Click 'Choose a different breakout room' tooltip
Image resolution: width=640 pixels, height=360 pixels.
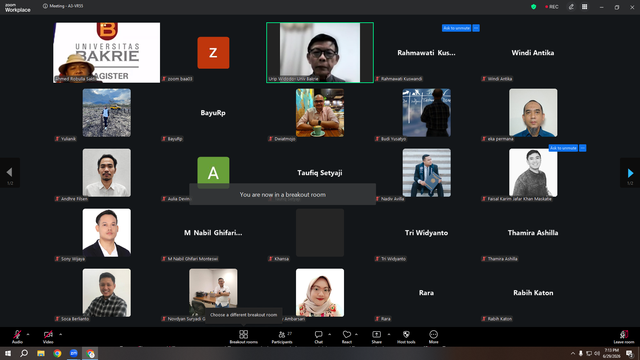243,315
